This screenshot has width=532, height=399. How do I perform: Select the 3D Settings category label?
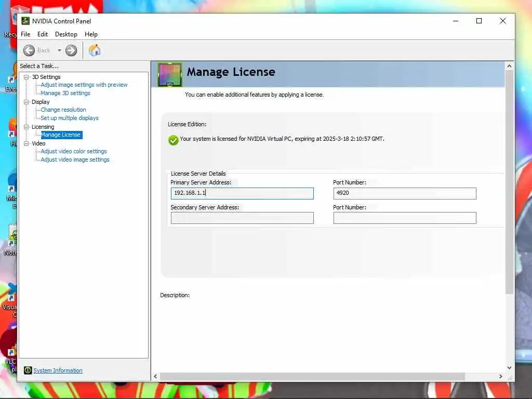[46, 77]
